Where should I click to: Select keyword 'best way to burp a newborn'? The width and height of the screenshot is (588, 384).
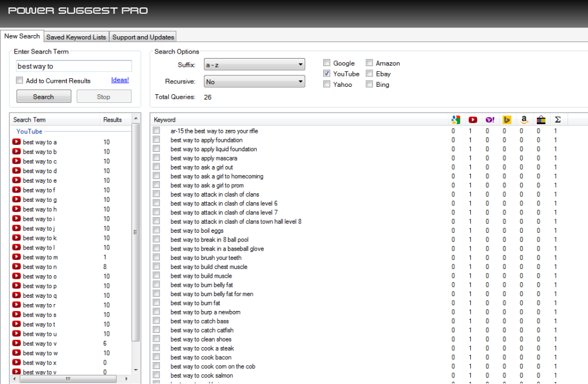[x=205, y=312]
